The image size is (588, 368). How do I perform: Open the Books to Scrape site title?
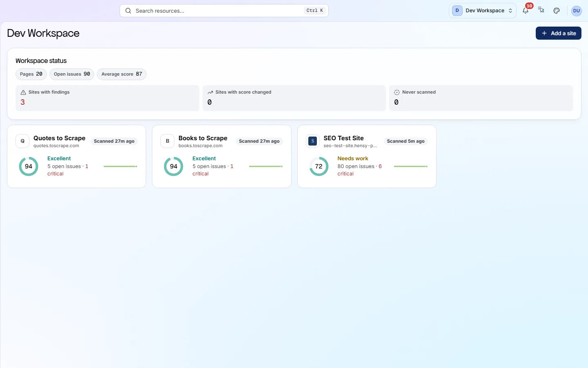[203, 138]
